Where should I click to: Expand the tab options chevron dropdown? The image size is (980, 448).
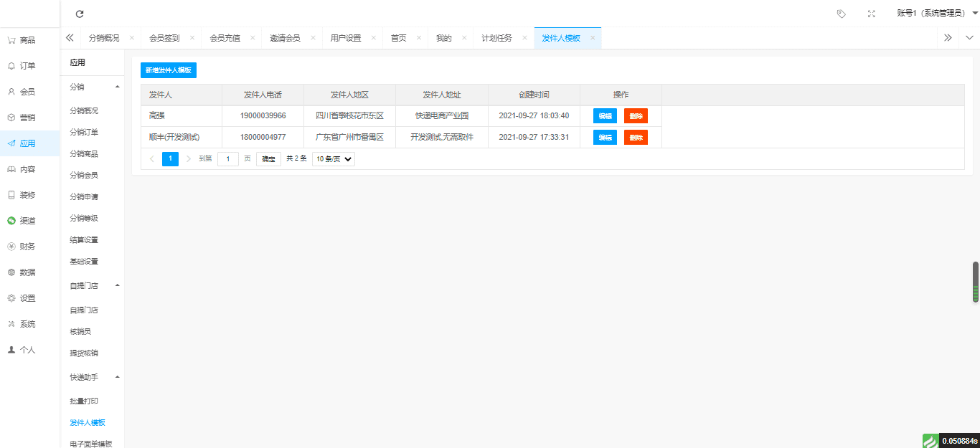(x=969, y=38)
